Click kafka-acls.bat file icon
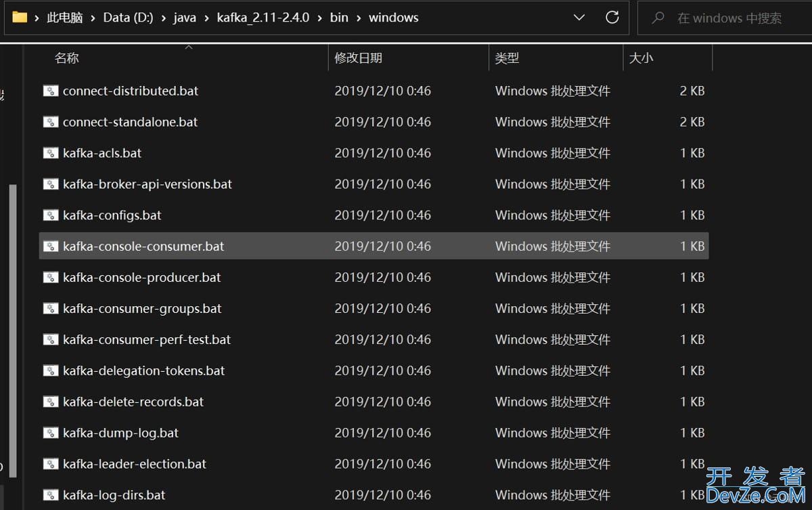The image size is (812, 510). [50, 153]
